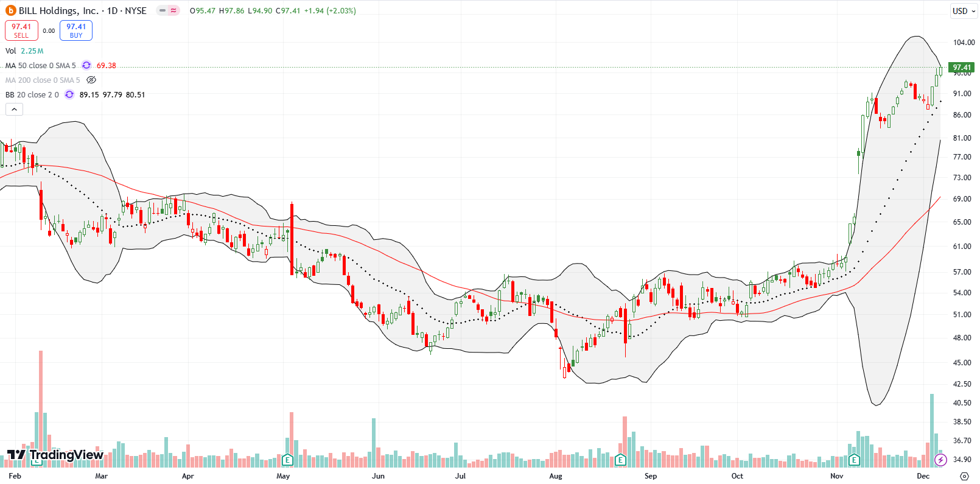The image size is (980, 484).
Task: Click the close price C97.41 value
Action: click(x=289, y=11)
